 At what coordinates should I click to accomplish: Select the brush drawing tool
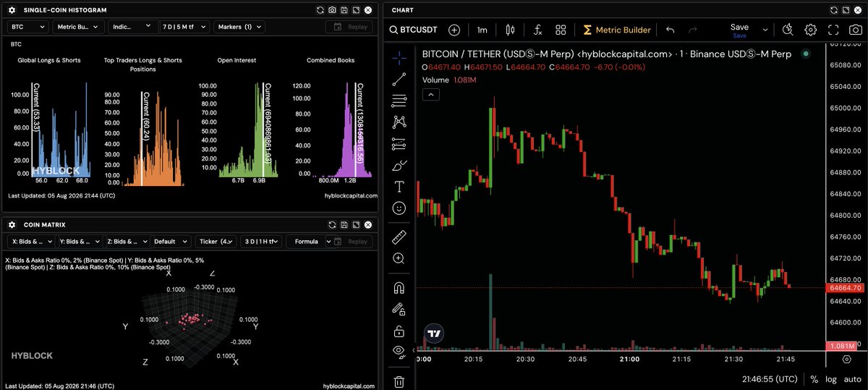(399, 165)
